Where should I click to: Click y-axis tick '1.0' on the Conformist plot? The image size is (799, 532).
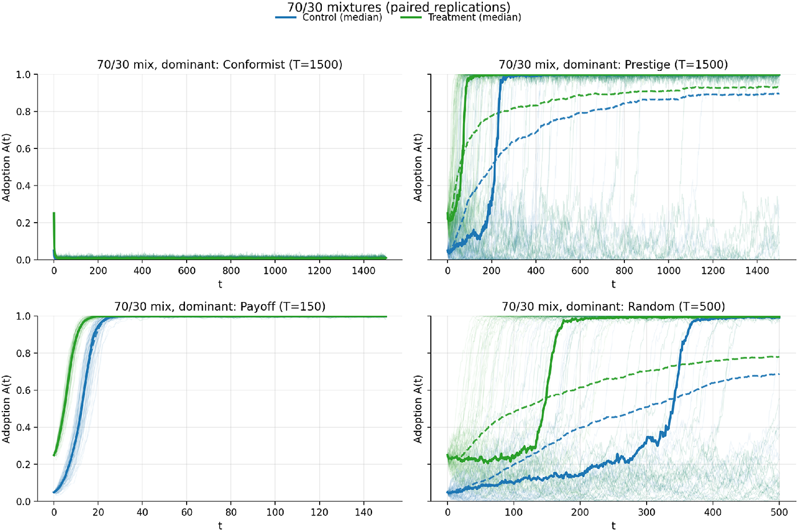[x=23, y=75]
